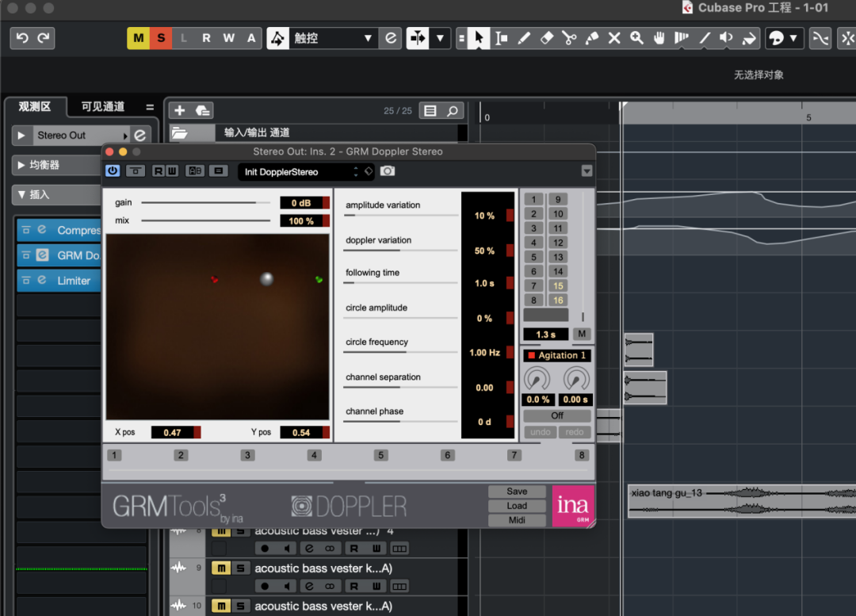Open track presets cloud icon
Screen dimensions: 856x616
tap(203, 111)
